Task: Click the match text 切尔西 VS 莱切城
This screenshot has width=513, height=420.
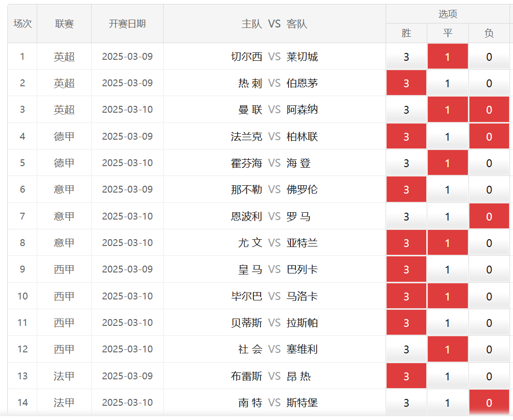Action: 274,57
